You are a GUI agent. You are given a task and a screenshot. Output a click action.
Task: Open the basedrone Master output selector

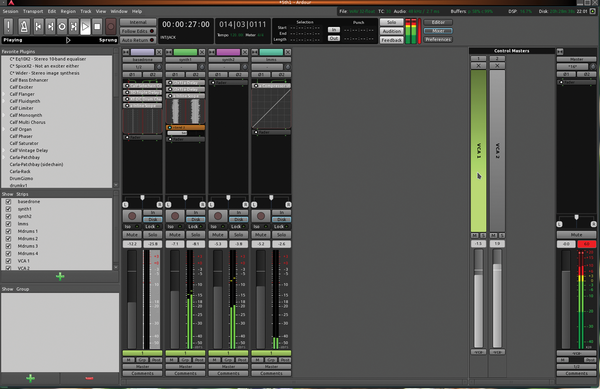click(142, 366)
